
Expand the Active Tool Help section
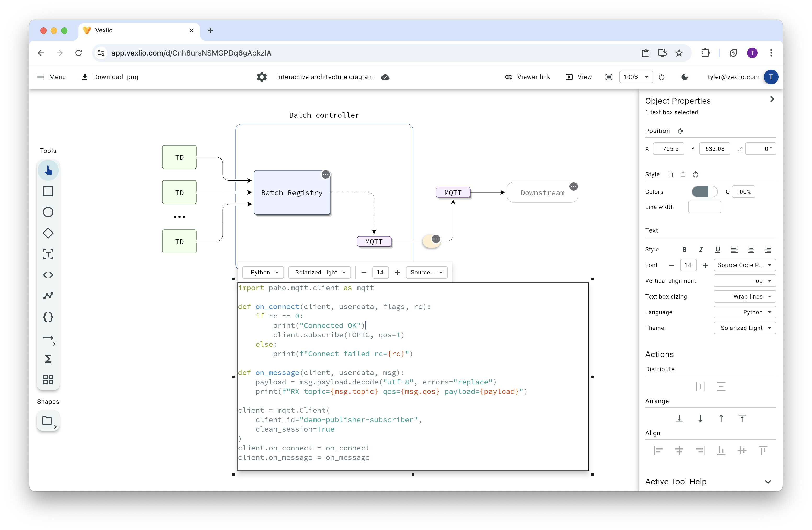point(768,482)
